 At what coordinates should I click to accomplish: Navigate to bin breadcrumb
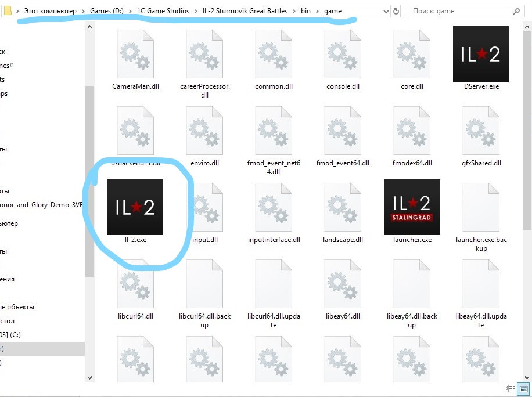point(305,11)
